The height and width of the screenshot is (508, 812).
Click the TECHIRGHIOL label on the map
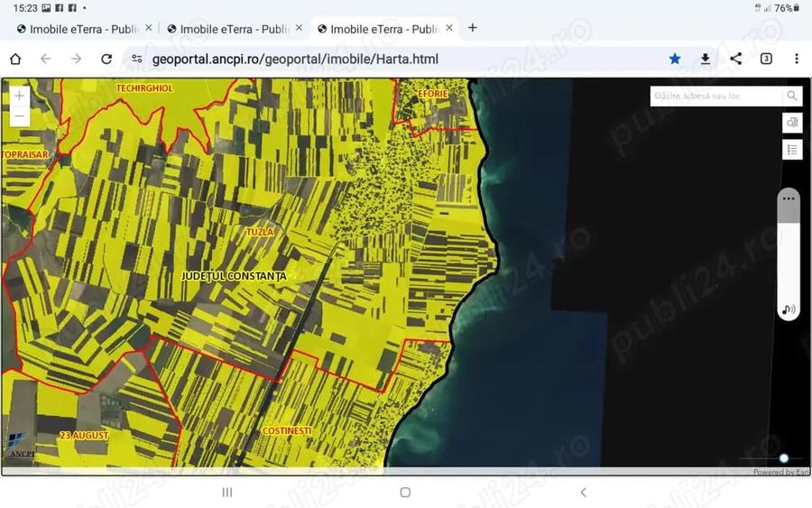click(144, 88)
